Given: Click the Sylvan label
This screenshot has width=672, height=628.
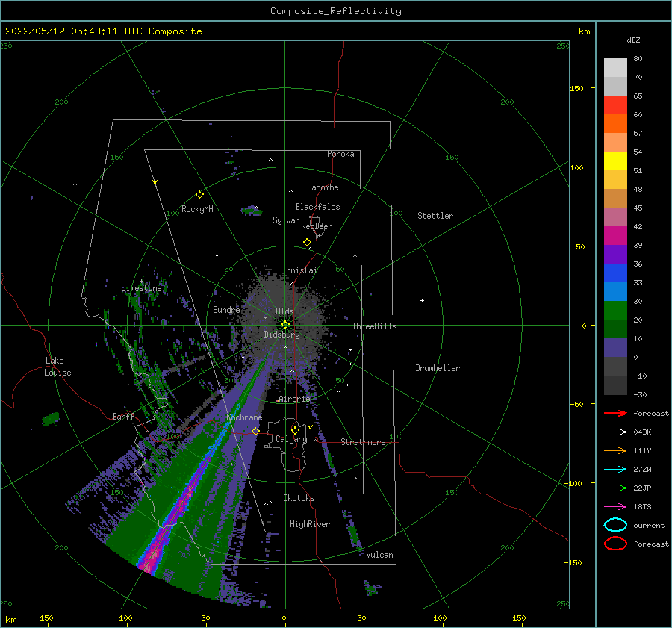Looking at the screenshot, I should (x=286, y=220).
